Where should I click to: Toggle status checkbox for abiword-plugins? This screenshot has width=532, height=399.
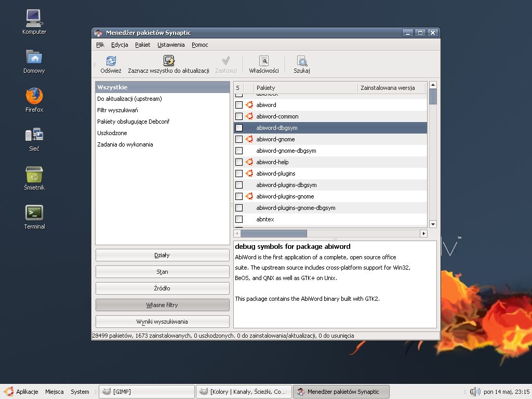click(239, 174)
